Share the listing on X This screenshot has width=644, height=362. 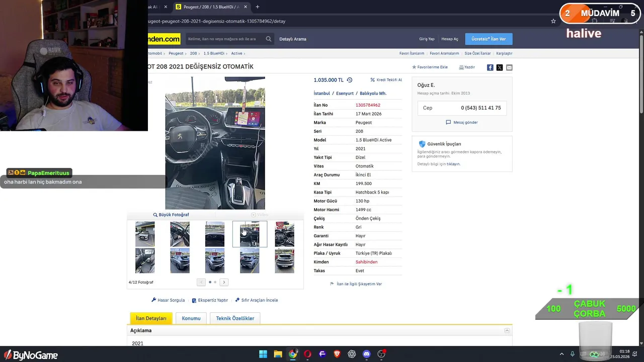(x=500, y=67)
